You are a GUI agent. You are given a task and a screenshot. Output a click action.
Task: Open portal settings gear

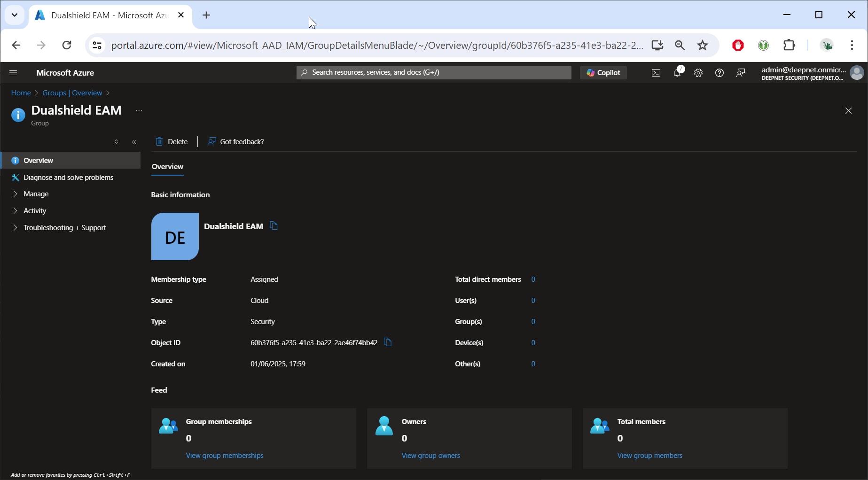point(698,73)
